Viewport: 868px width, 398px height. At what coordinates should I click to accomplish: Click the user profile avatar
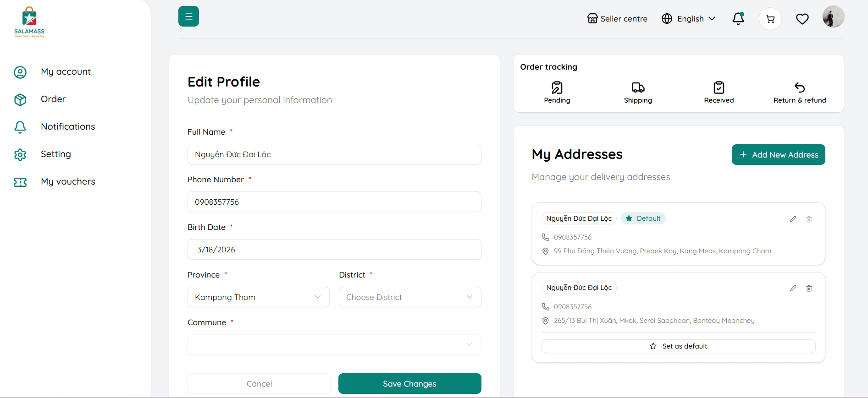click(833, 17)
